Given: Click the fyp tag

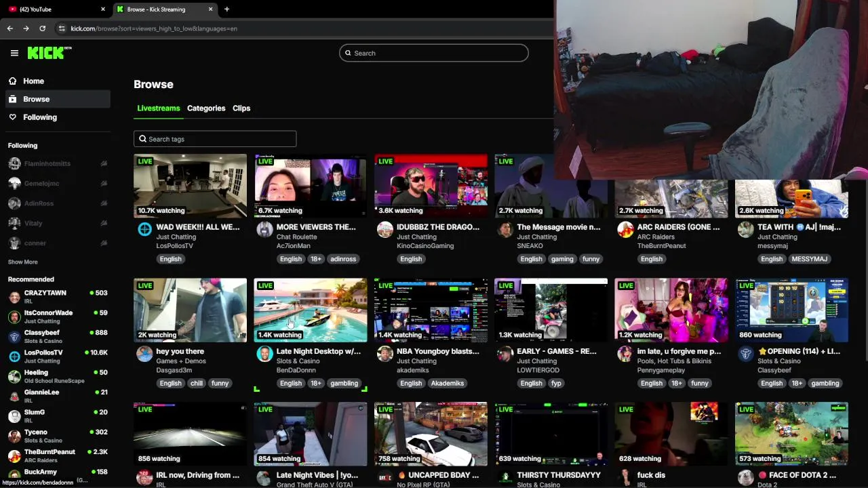Looking at the screenshot, I should coord(556,383).
